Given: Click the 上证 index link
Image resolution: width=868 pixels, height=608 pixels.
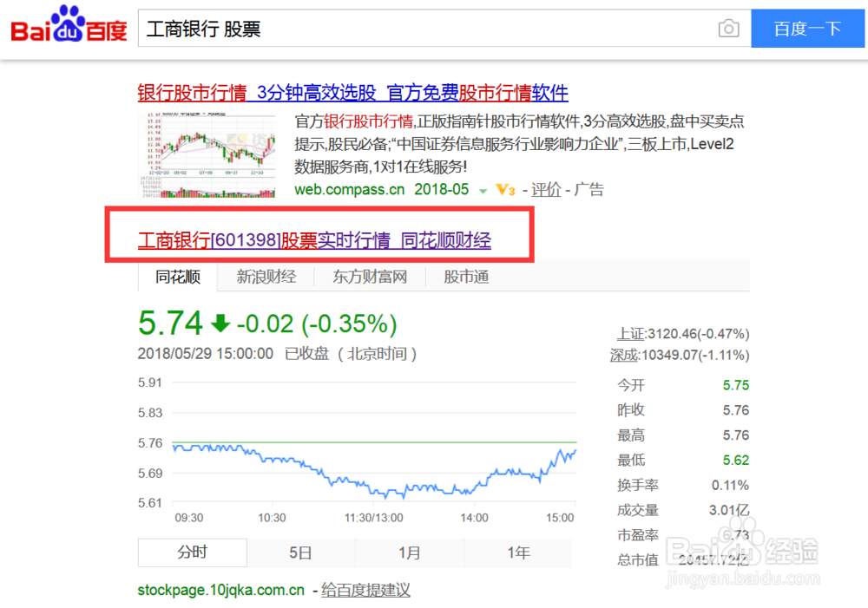Looking at the screenshot, I should (630, 334).
